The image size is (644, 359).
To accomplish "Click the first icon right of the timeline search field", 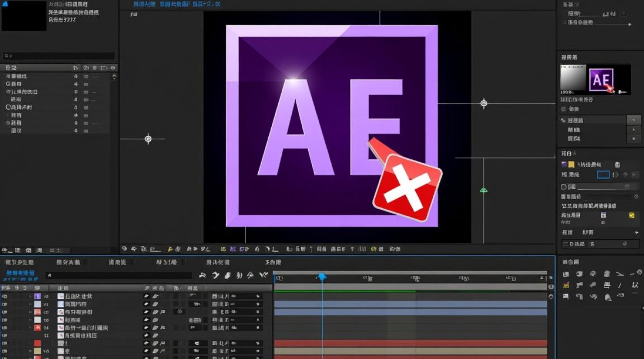I will click(x=202, y=275).
